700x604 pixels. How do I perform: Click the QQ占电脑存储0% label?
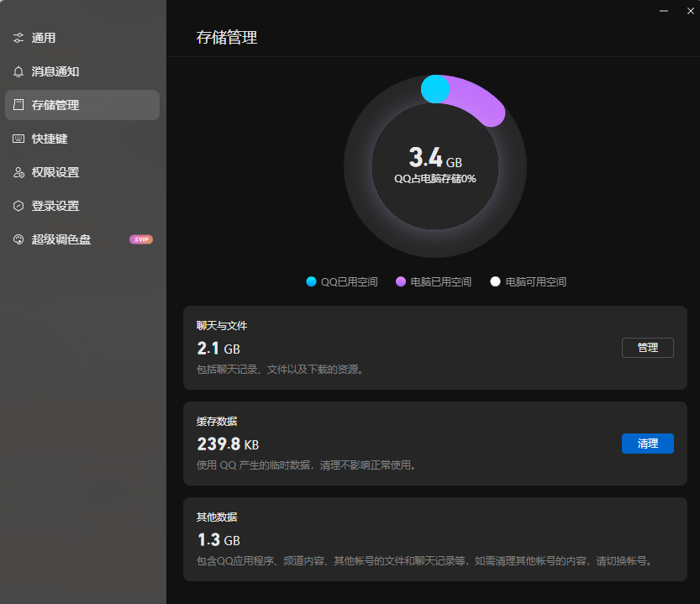tap(434, 179)
